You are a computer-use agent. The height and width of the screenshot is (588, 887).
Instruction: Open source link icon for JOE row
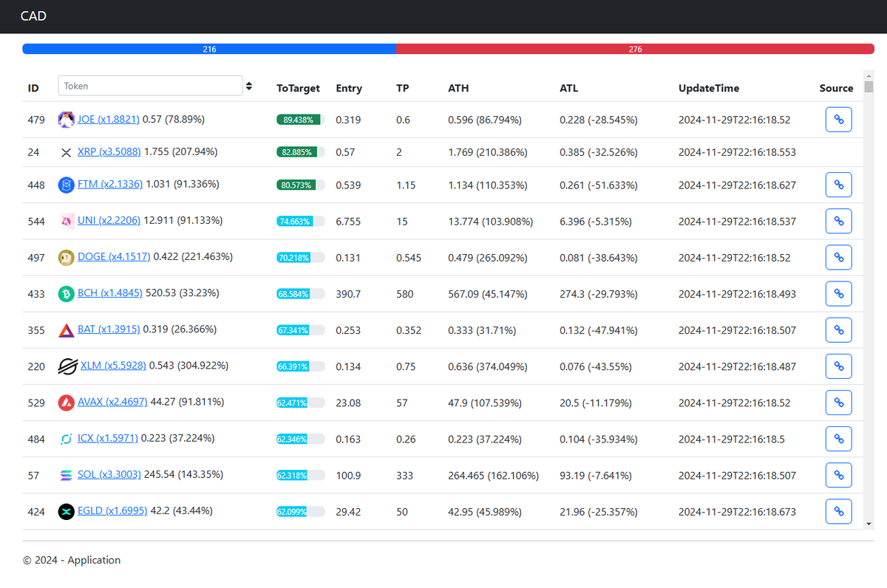pyautogui.click(x=838, y=120)
